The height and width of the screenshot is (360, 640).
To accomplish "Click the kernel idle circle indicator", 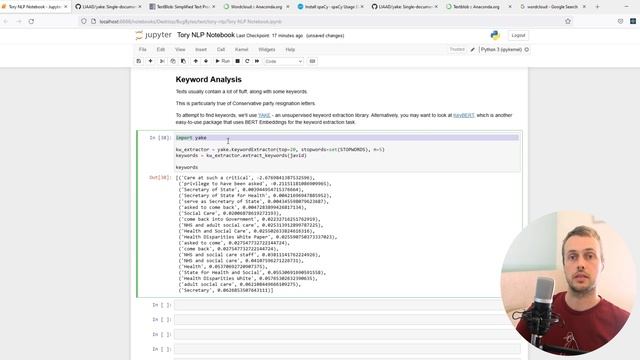I will click(527, 50).
